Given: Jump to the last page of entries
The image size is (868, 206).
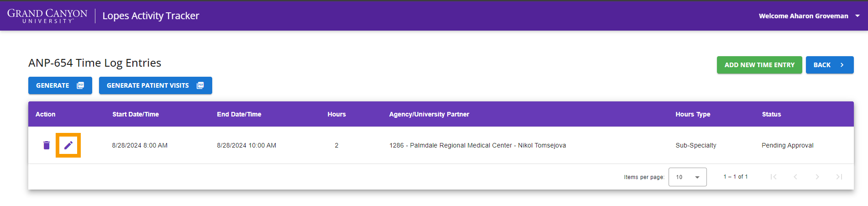Looking at the screenshot, I should 839,177.
